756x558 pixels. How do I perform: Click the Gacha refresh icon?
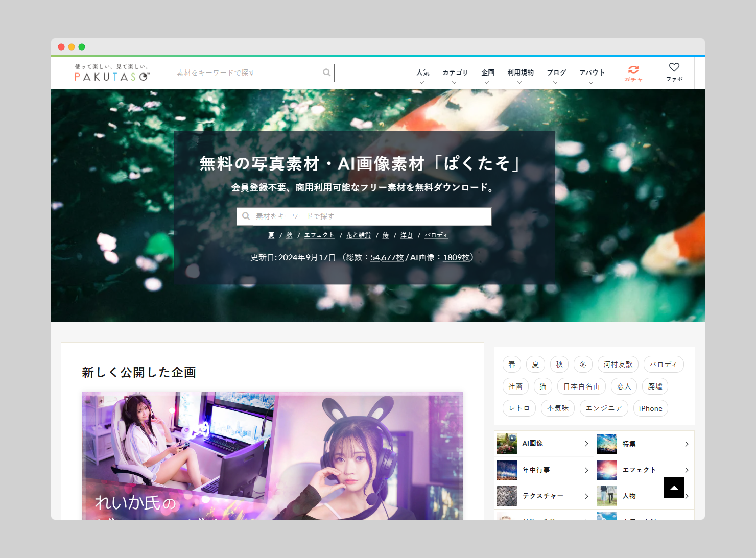coord(633,70)
